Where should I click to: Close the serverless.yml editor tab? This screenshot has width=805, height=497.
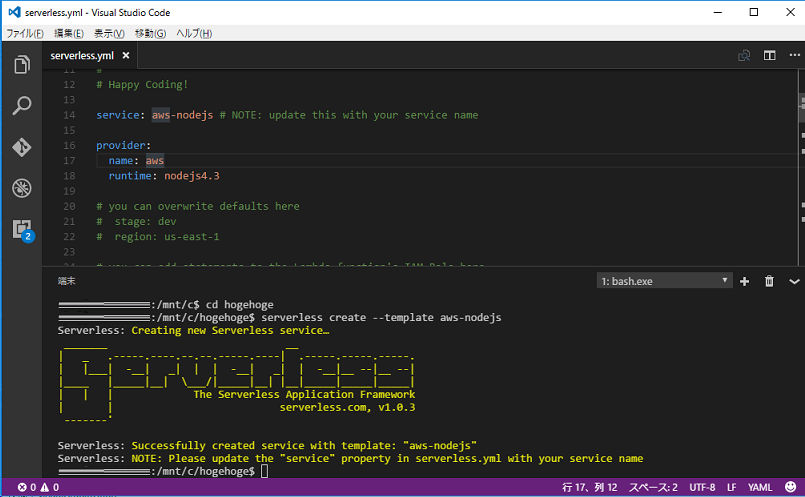click(x=126, y=55)
